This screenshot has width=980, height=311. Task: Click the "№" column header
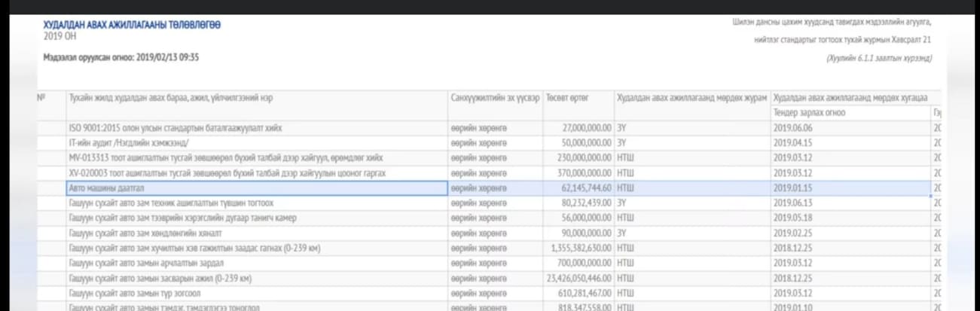[41, 99]
